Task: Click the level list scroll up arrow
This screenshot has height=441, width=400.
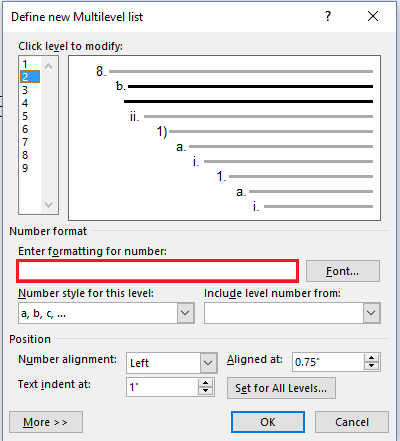Action: pyautogui.click(x=48, y=66)
